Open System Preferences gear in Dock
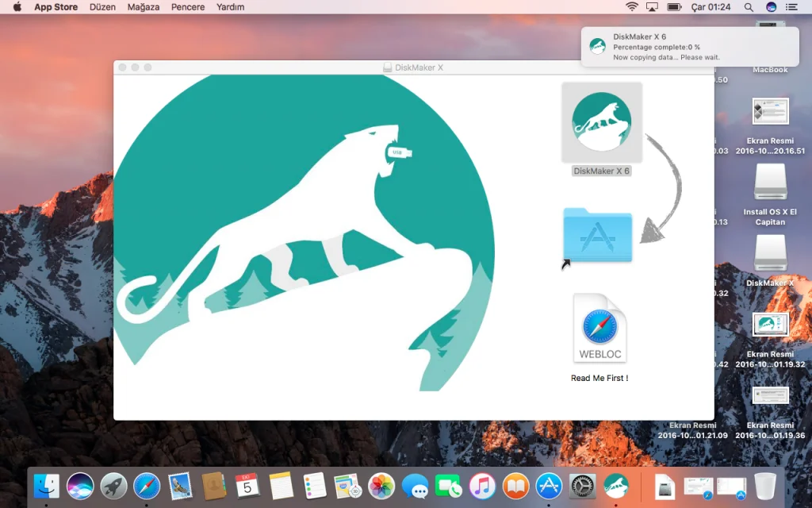Viewport: 812px width, 508px height. [x=583, y=486]
